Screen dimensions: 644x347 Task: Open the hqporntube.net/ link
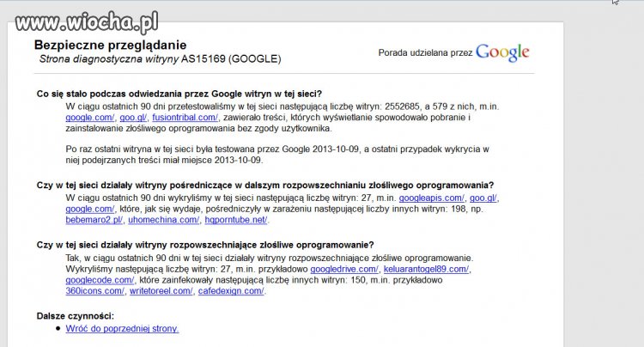tap(236, 220)
